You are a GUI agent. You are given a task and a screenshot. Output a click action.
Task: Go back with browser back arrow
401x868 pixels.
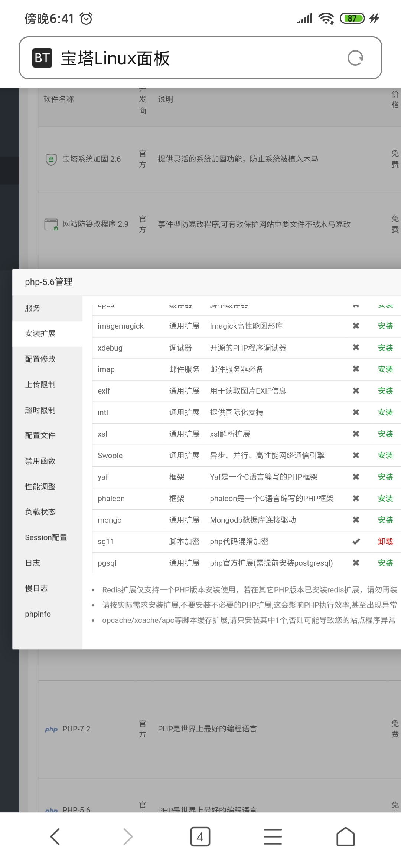click(55, 836)
